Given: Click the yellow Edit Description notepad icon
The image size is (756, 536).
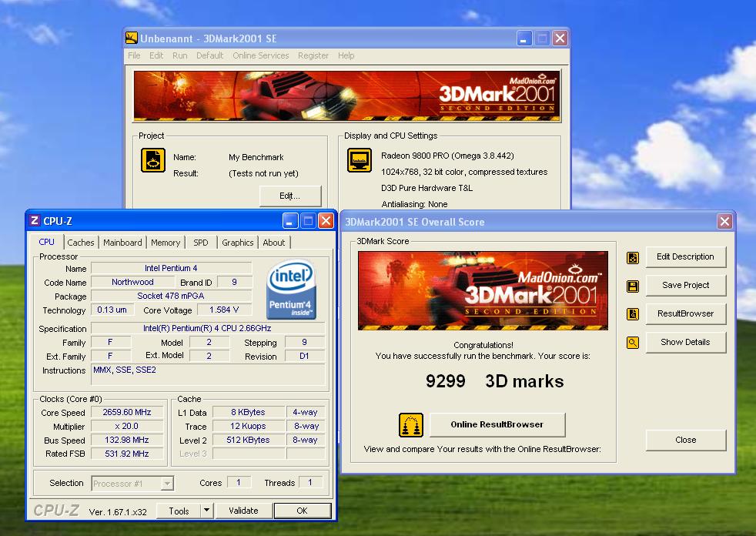Looking at the screenshot, I should point(632,256).
